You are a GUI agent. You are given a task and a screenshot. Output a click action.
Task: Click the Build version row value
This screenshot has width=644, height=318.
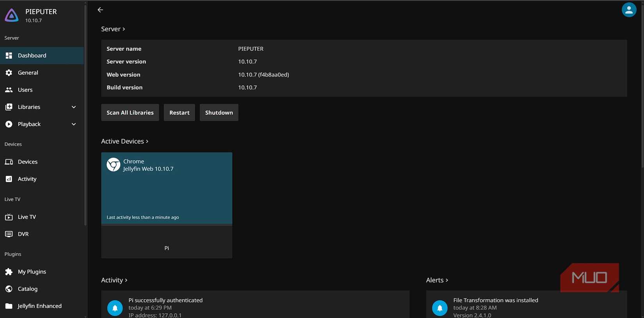pos(247,87)
